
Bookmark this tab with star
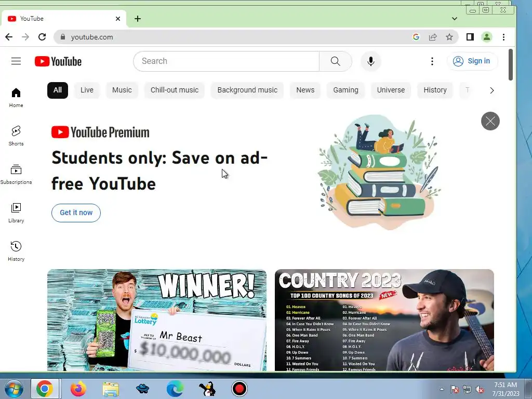tap(449, 37)
